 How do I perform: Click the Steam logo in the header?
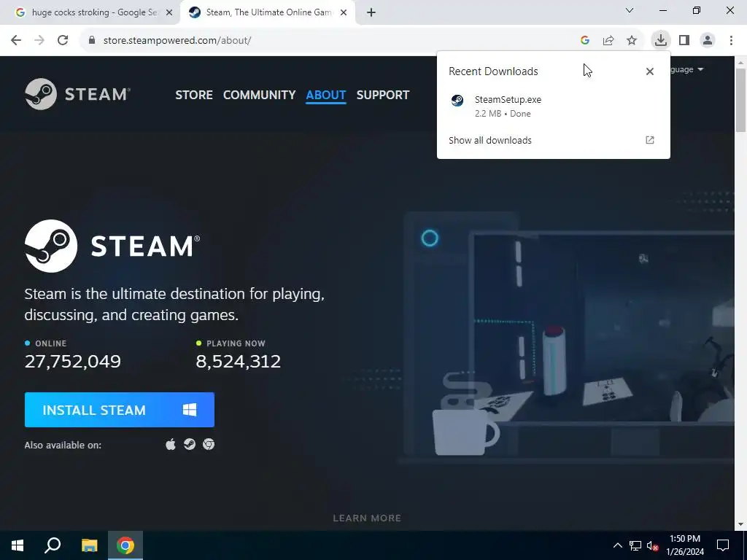click(77, 94)
